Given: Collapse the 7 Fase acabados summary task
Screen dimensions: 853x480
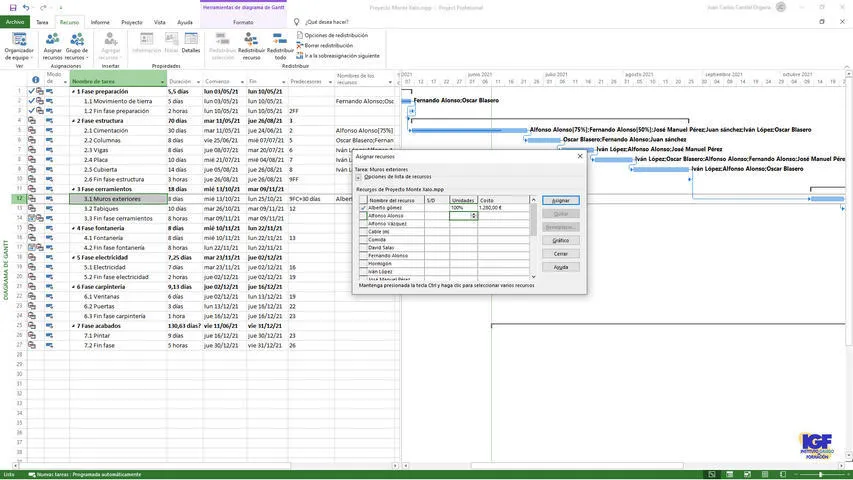Looking at the screenshot, I should point(74,326).
